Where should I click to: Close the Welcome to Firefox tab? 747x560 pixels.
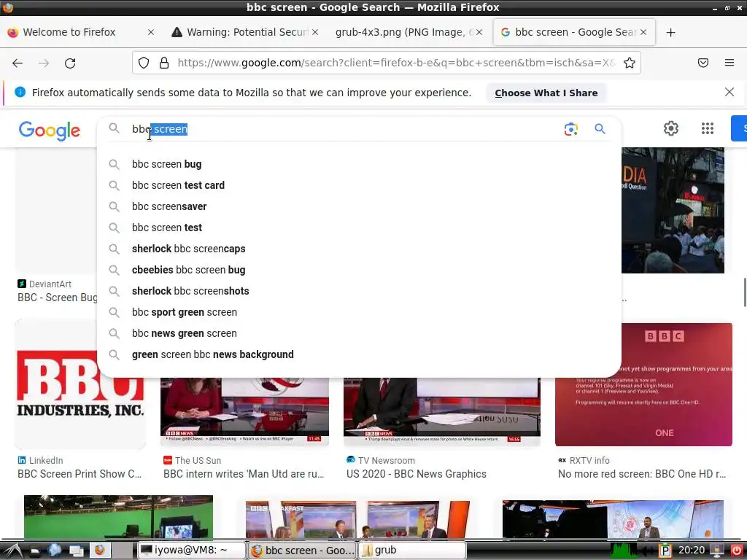(x=150, y=32)
